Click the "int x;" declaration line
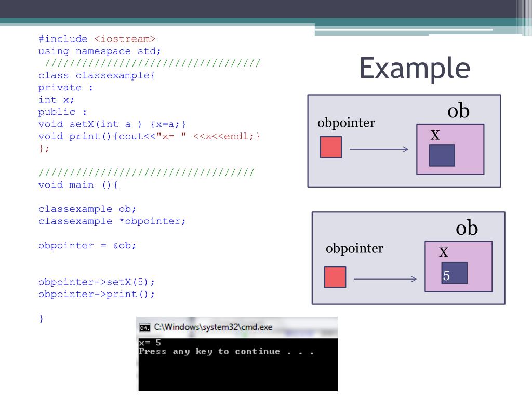 56,100
